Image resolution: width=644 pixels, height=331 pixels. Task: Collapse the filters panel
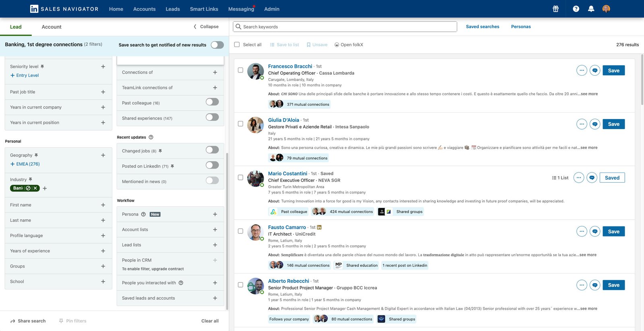coord(206,27)
